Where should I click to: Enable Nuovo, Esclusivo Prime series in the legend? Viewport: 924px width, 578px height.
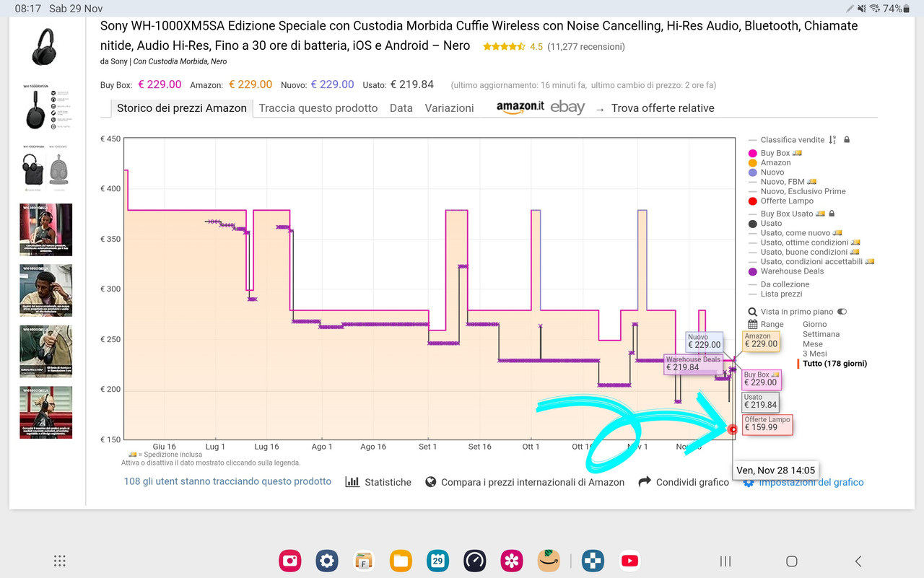(x=797, y=191)
